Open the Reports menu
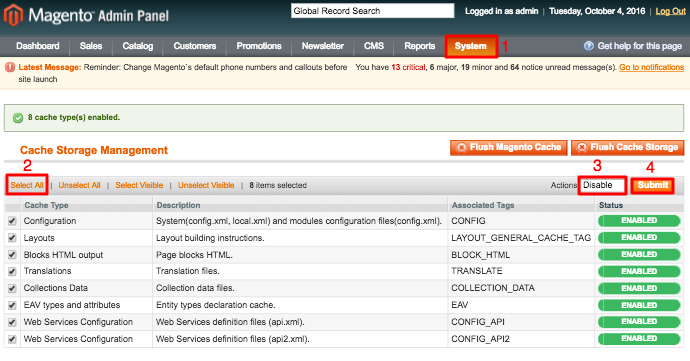Screen dimensions: 690x361 point(420,46)
